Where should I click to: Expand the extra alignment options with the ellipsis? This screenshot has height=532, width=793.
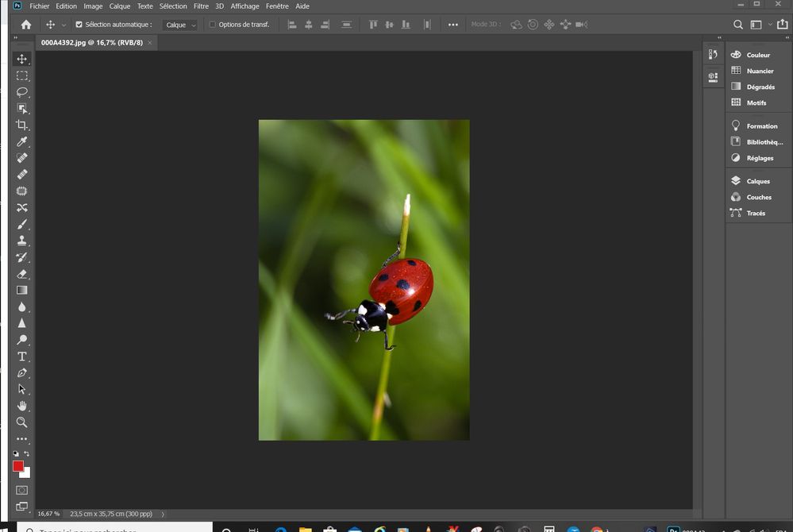coord(452,25)
